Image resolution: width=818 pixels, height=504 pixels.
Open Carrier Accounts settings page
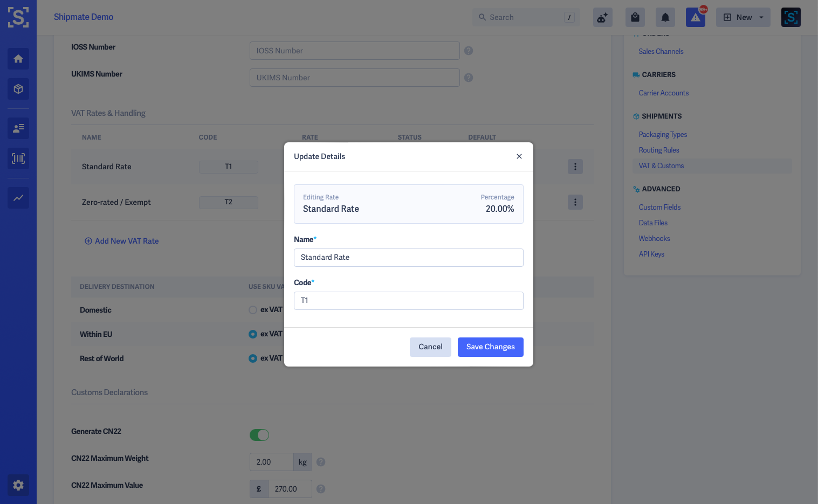[x=664, y=93]
